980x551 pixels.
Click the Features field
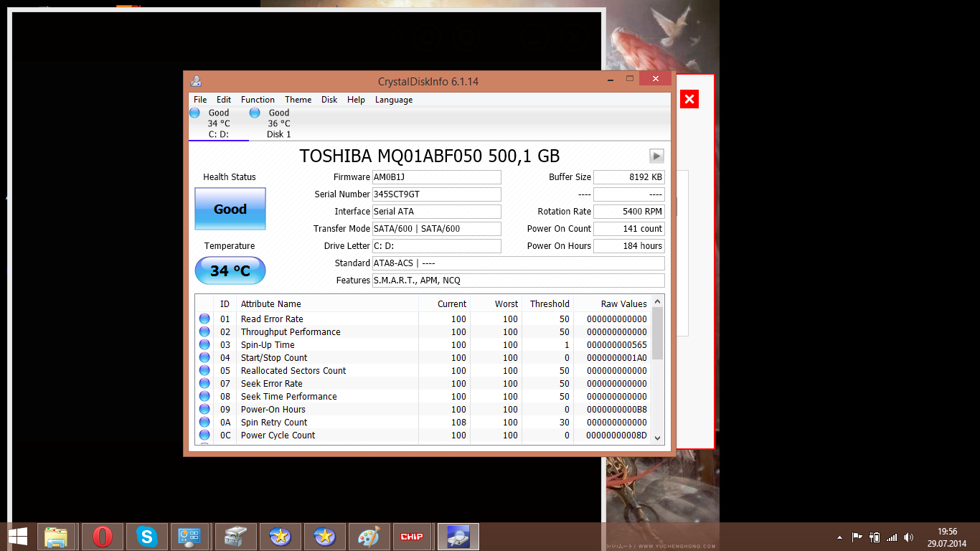(x=518, y=281)
